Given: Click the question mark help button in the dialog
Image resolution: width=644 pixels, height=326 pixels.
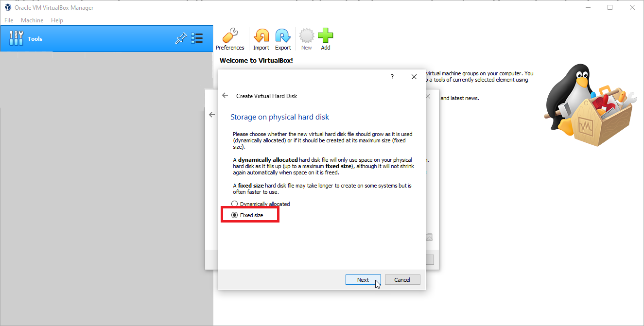Looking at the screenshot, I should click(392, 77).
